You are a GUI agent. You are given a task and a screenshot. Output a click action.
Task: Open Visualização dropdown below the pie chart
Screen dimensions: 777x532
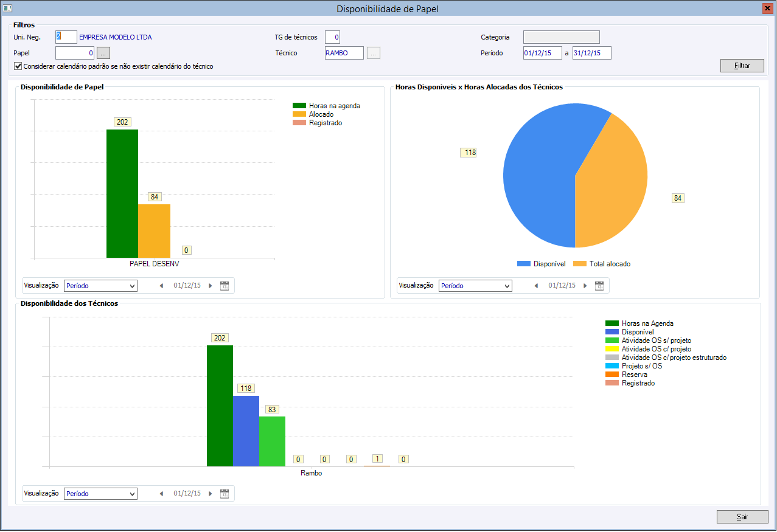[x=475, y=286]
